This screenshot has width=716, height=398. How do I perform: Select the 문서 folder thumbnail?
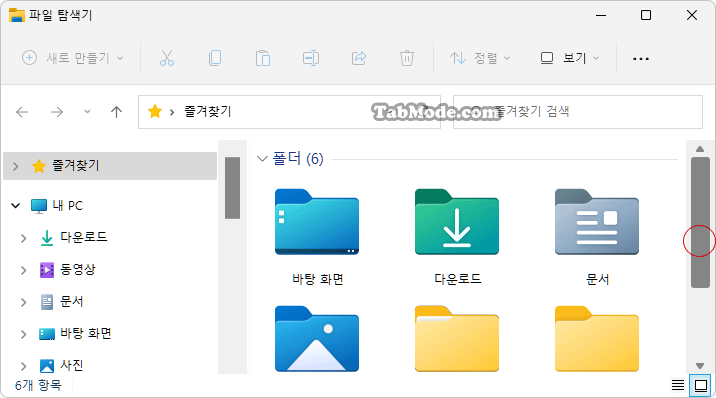(597, 222)
